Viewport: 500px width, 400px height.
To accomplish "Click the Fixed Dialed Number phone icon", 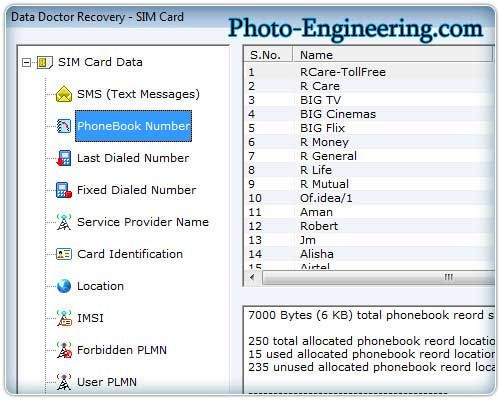I will click(x=64, y=190).
